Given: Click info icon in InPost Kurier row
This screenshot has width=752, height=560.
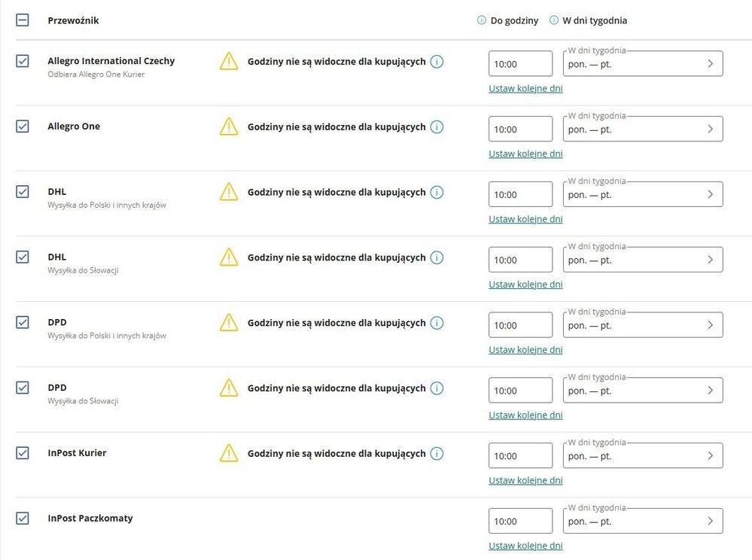Looking at the screenshot, I should [437, 454].
